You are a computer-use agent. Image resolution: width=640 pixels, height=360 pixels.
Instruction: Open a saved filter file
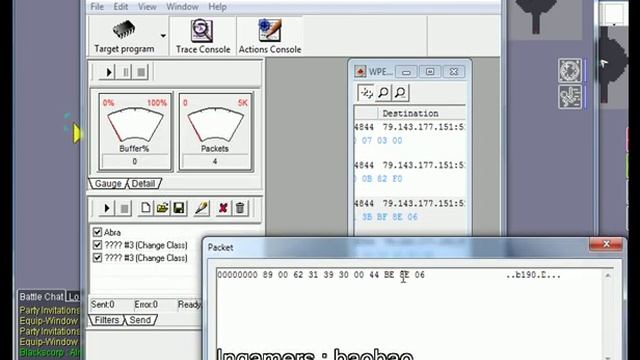162,208
